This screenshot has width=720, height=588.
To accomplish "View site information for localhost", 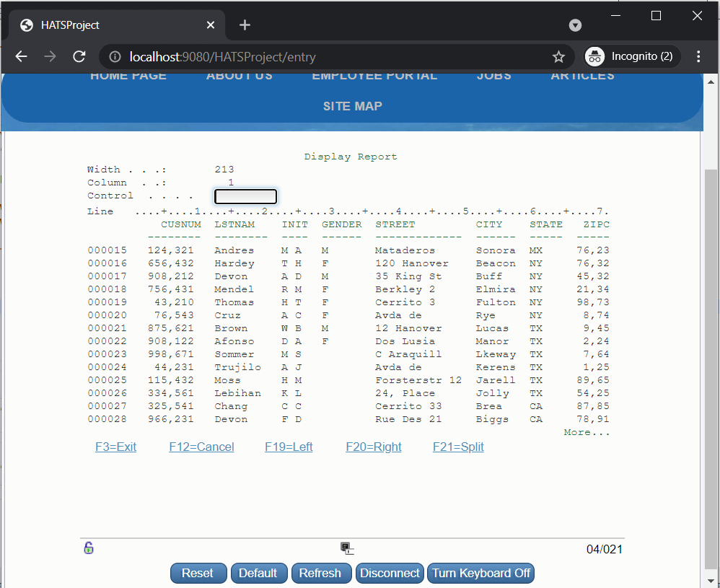I will click(114, 56).
